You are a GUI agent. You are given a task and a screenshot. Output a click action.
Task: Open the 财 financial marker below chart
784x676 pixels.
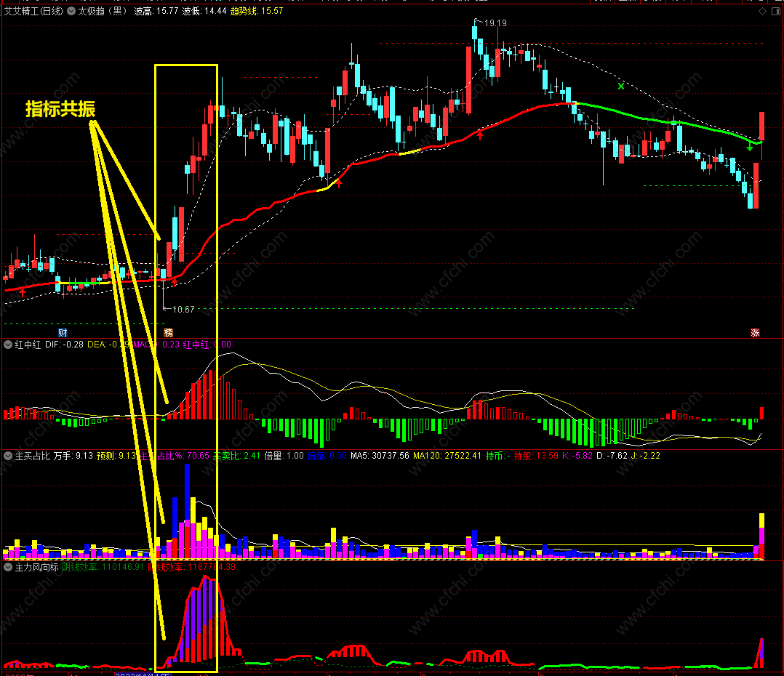(x=63, y=333)
